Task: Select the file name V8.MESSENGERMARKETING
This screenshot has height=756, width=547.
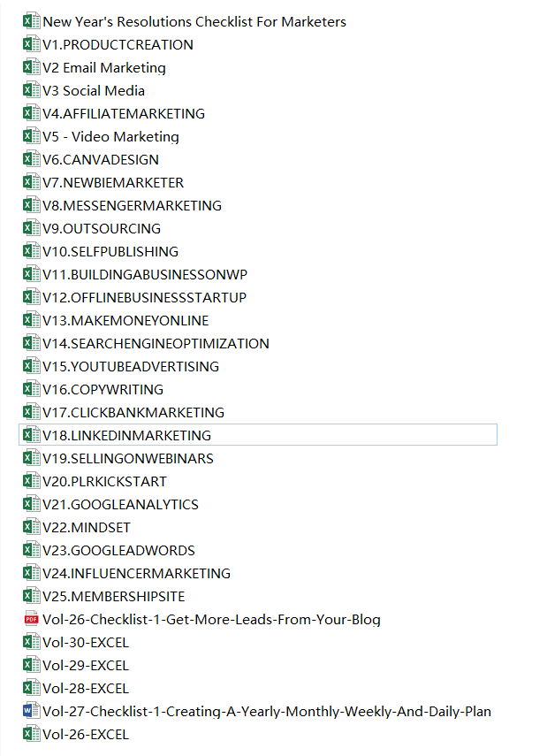Action: [x=133, y=206]
